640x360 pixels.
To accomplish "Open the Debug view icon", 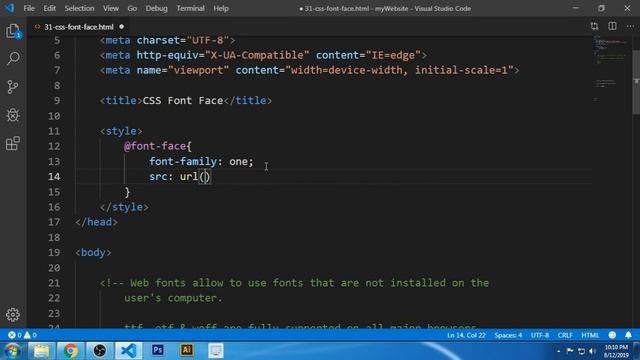I will coord(13,115).
